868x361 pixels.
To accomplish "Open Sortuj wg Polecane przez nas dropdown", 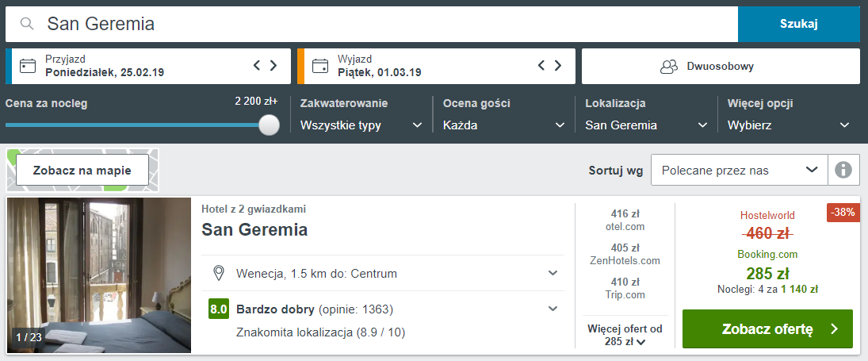I will [x=739, y=170].
